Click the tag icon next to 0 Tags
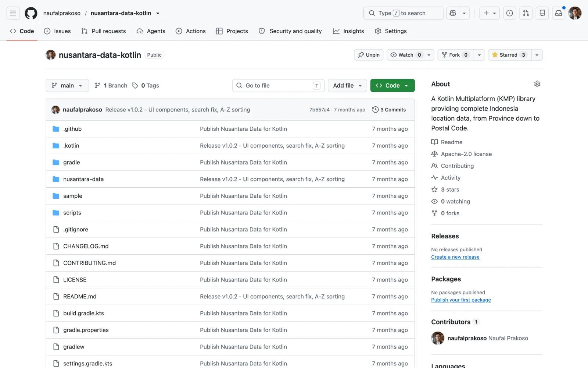This screenshot has height=368, width=588. coord(135,85)
